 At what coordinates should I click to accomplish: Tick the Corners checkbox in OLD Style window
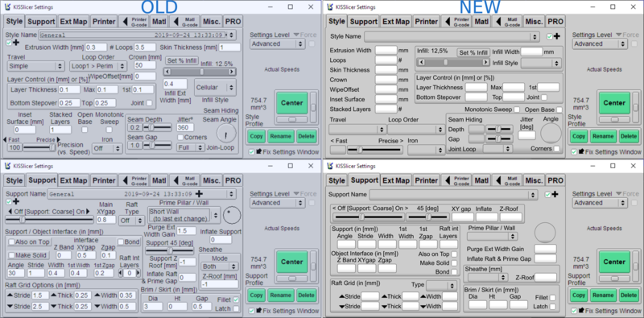pyautogui.click(x=180, y=137)
